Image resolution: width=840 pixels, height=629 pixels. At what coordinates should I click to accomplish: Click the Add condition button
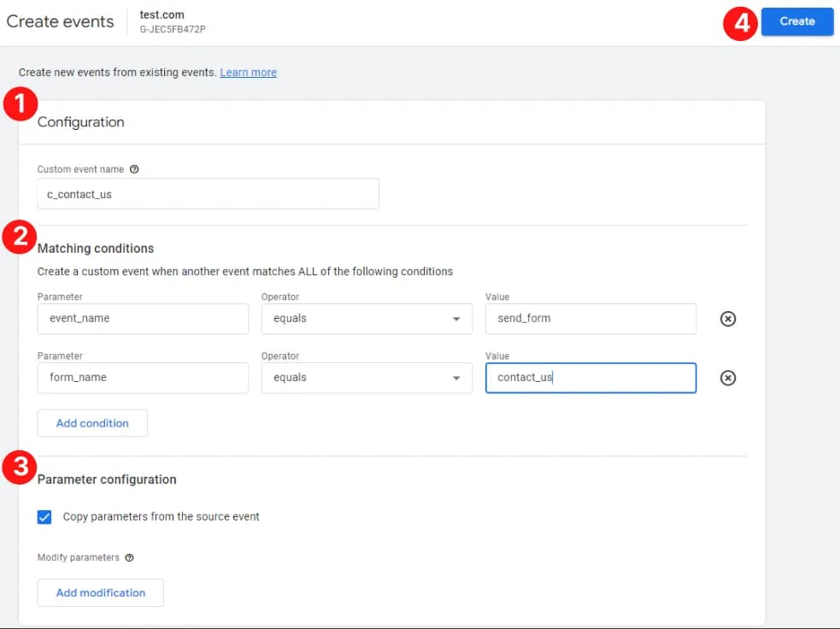point(92,423)
